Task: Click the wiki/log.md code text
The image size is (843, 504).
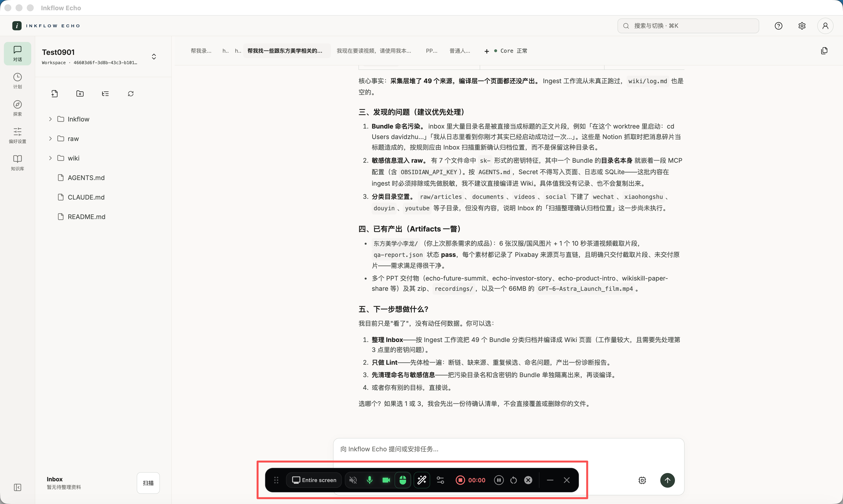Action: 647,81
